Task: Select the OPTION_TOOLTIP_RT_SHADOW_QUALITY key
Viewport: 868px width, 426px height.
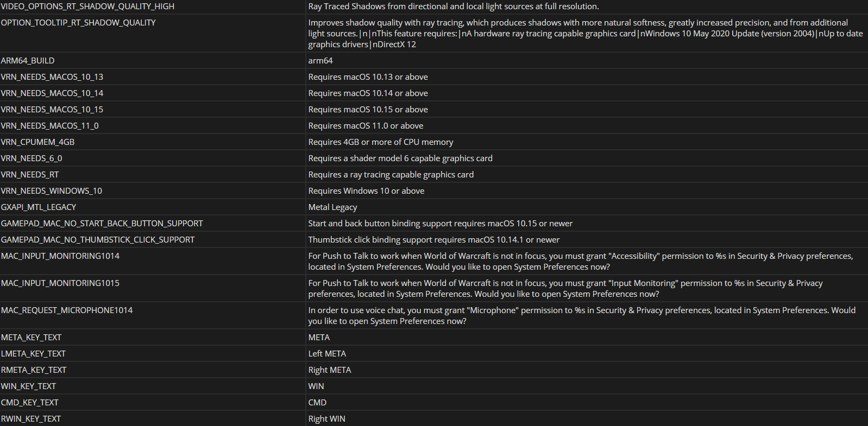Action: (78, 23)
